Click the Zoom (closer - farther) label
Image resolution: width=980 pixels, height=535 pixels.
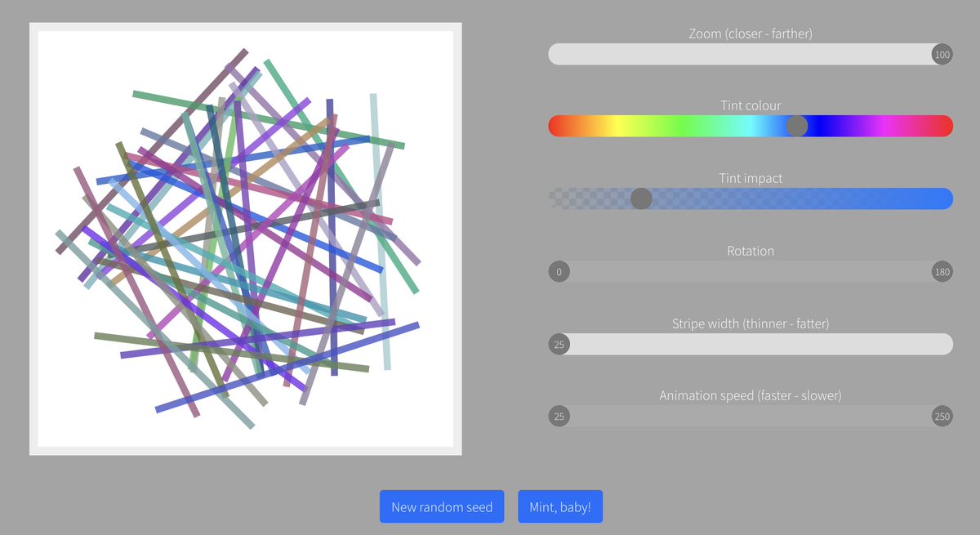(x=751, y=33)
